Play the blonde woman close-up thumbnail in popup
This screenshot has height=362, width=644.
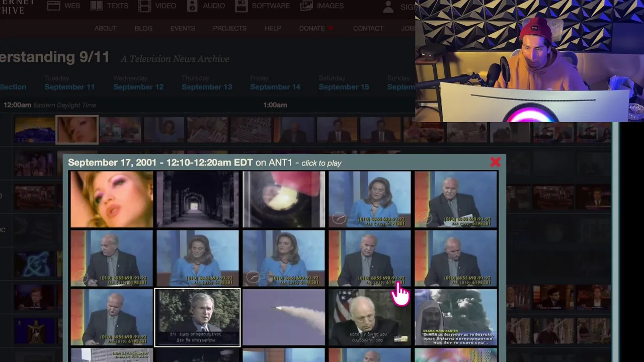(112, 199)
